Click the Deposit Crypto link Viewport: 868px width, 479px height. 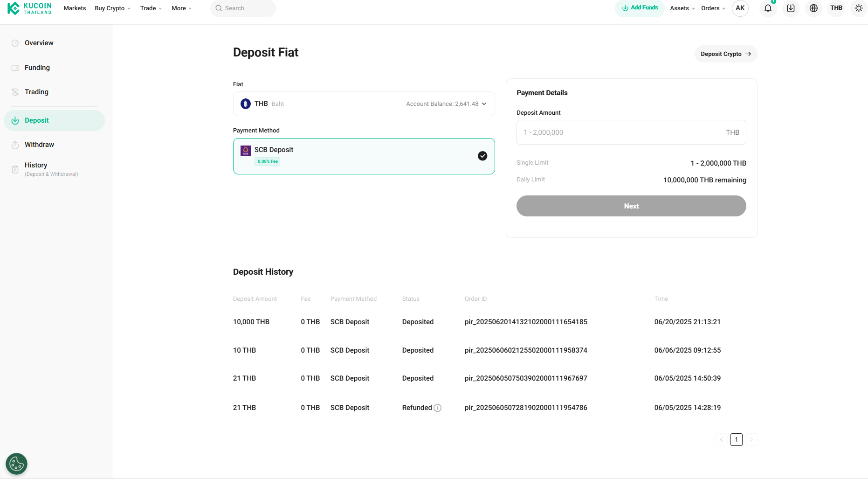[x=725, y=54]
